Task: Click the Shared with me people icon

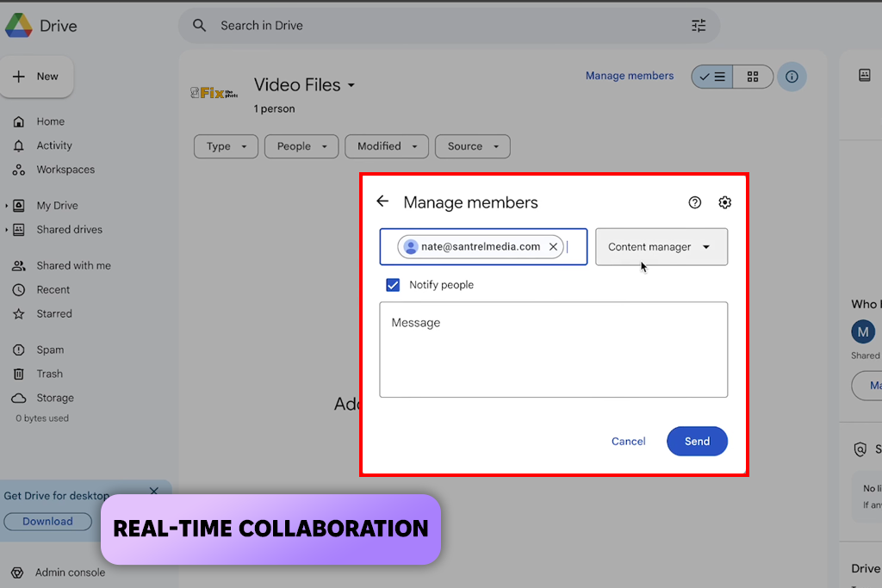Action: pyautogui.click(x=19, y=266)
